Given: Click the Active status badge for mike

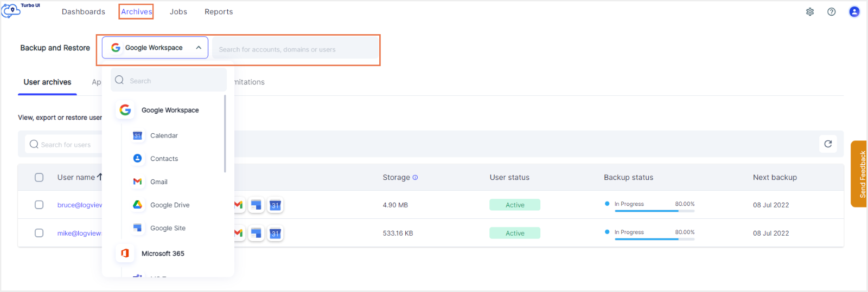Looking at the screenshot, I should click(x=515, y=233).
